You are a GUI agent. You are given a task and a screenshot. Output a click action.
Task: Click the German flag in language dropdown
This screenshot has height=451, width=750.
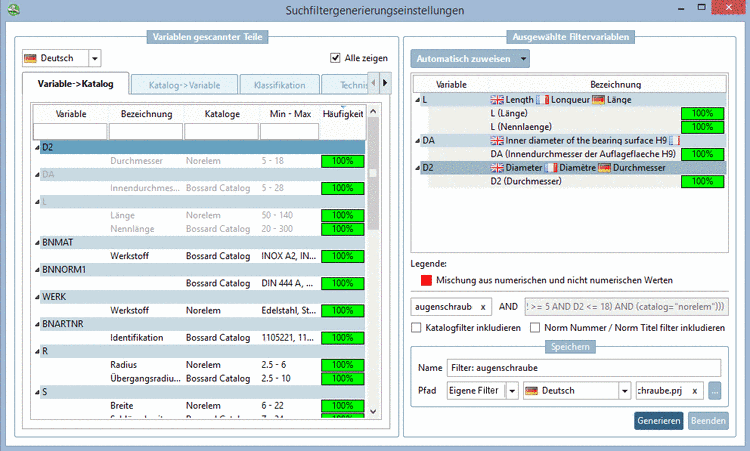[x=30, y=58]
